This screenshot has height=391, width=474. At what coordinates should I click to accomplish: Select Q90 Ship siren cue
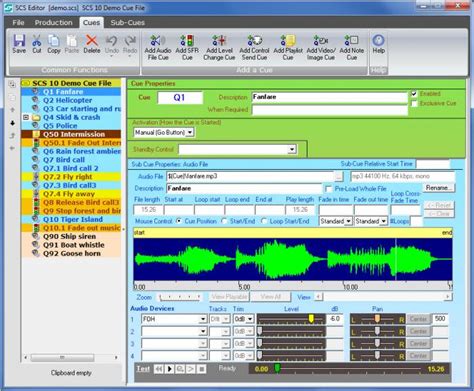pos(69,236)
